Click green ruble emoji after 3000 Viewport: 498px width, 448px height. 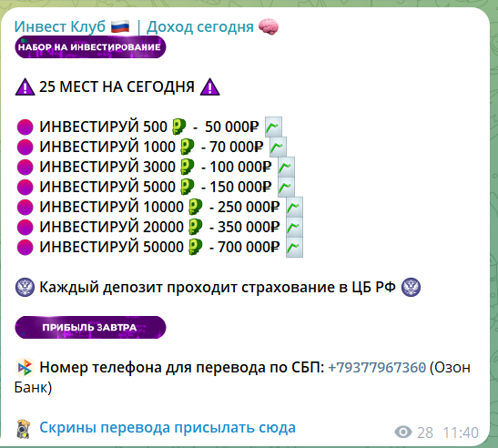point(187,167)
